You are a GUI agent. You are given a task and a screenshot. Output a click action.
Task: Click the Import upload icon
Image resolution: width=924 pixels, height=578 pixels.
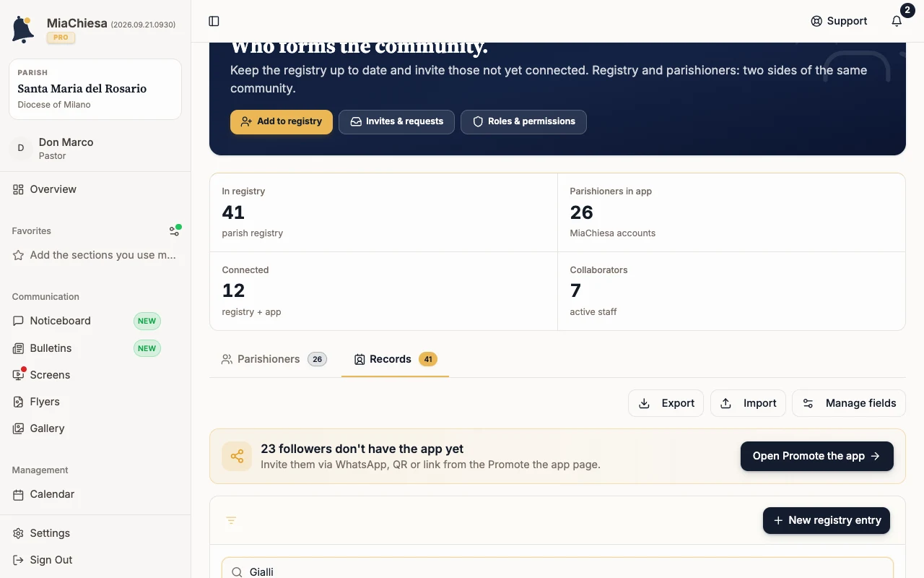[x=726, y=403]
